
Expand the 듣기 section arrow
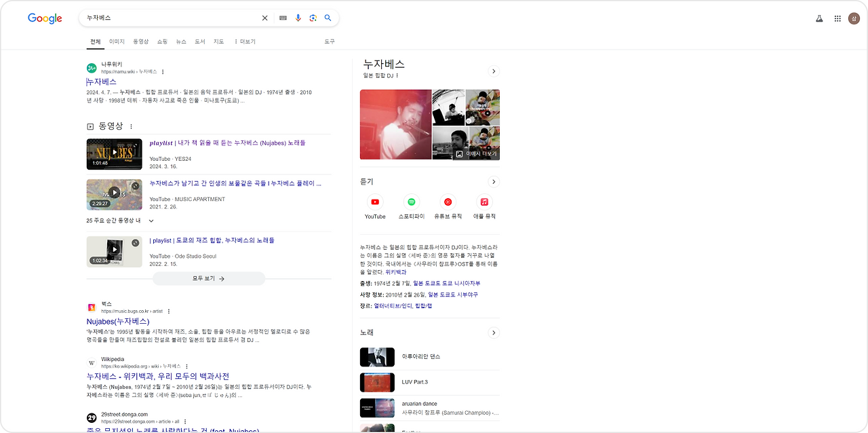(x=494, y=182)
